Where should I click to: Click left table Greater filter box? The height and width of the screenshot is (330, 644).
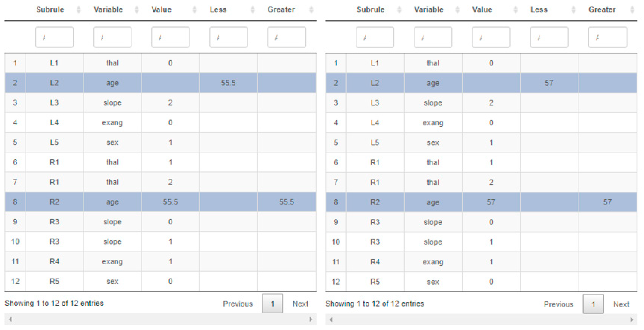pyautogui.click(x=287, y=37)
